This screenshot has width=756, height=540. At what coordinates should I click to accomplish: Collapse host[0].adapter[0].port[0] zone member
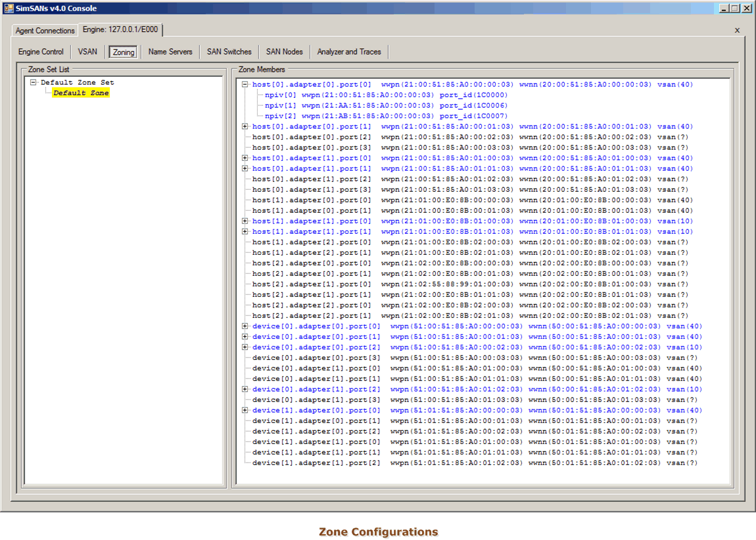coord(245,85)
